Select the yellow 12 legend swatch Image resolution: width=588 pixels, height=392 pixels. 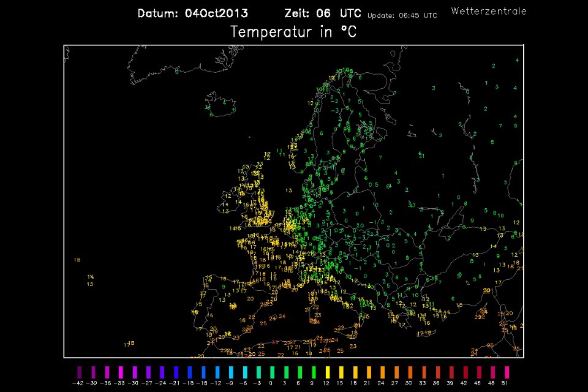click(327, 372)
